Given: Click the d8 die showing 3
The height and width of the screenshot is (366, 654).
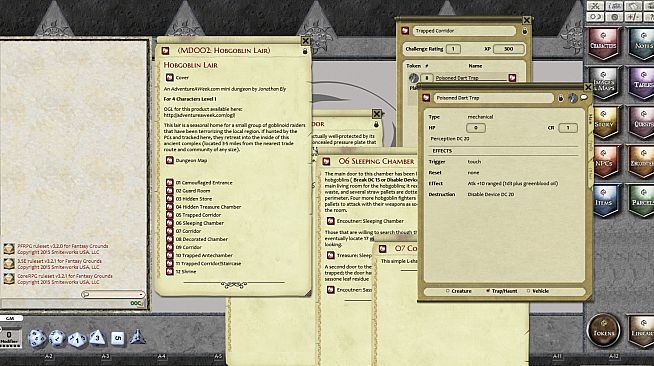Looking at the screenshot, I should [x=97, y=338].
